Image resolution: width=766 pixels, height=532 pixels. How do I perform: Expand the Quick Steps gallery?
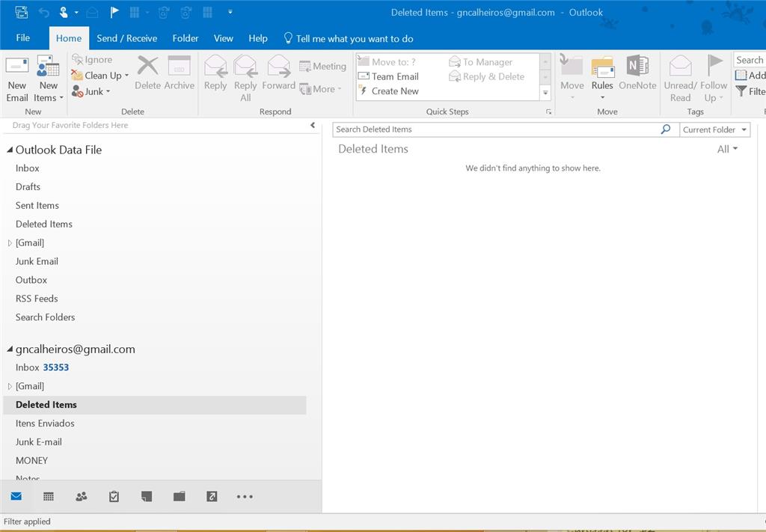(545, 92)
